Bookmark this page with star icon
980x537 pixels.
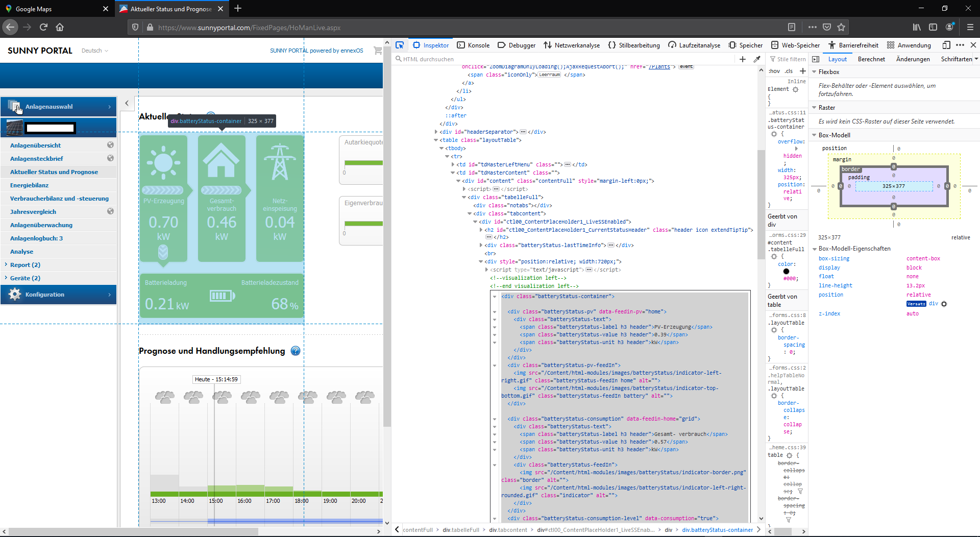point(841,27)
